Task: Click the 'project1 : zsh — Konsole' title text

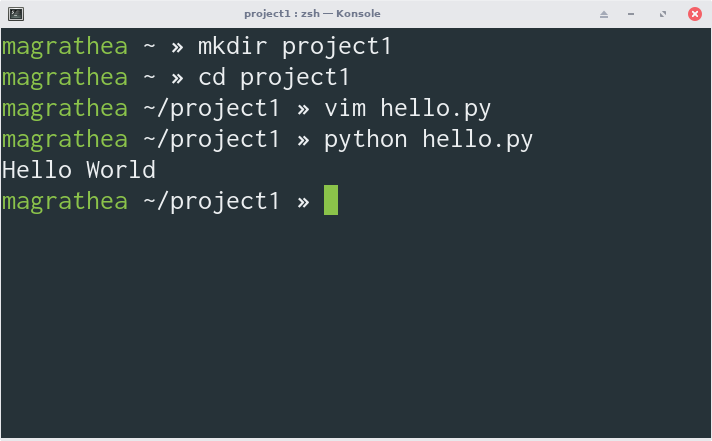Action: tap(312, 14)
